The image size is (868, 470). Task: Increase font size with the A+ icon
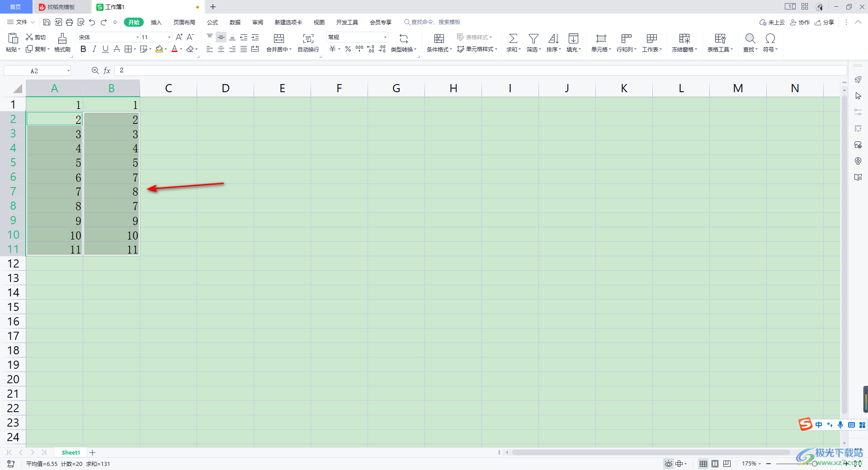tap(179, 37)
